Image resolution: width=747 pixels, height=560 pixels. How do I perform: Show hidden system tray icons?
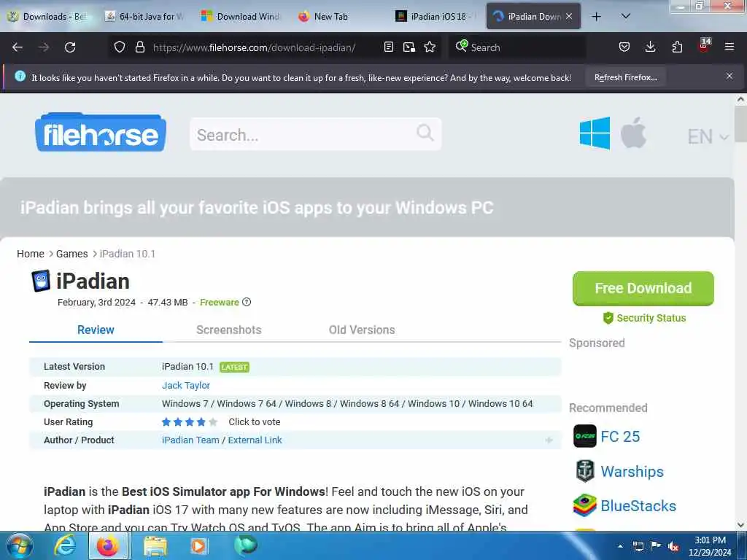[620, 546]
